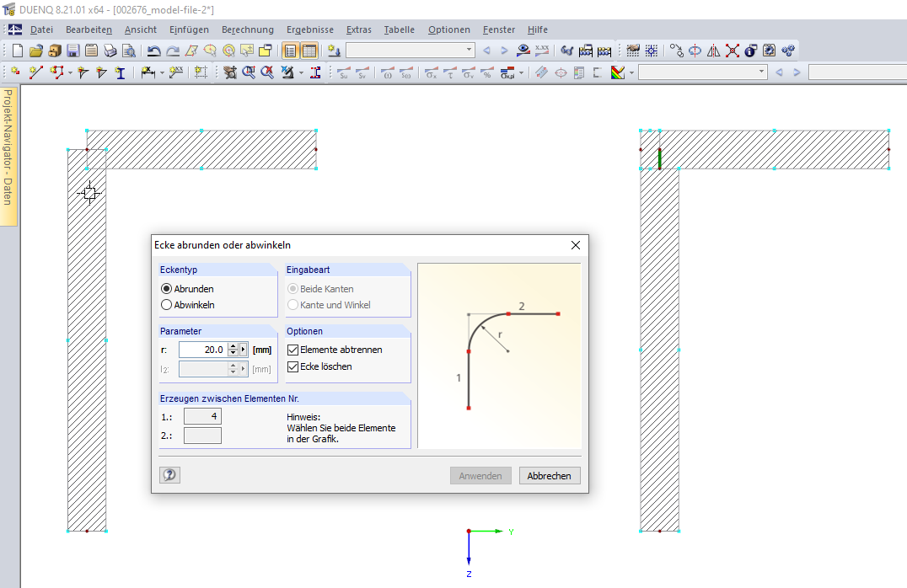The height and width of the screenshot is (588, 907).
Task: Click the table view toggle icon
Action: point(309,51)
